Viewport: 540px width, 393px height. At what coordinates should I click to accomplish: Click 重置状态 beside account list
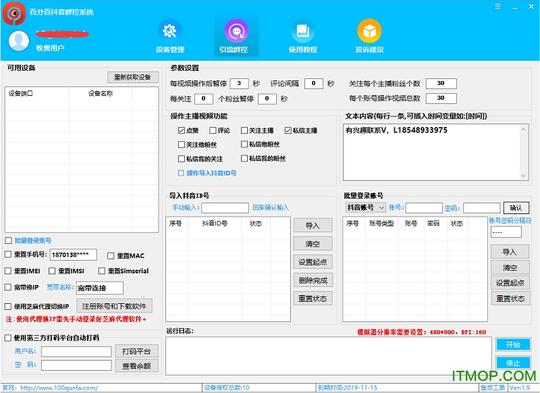[510, 299]
